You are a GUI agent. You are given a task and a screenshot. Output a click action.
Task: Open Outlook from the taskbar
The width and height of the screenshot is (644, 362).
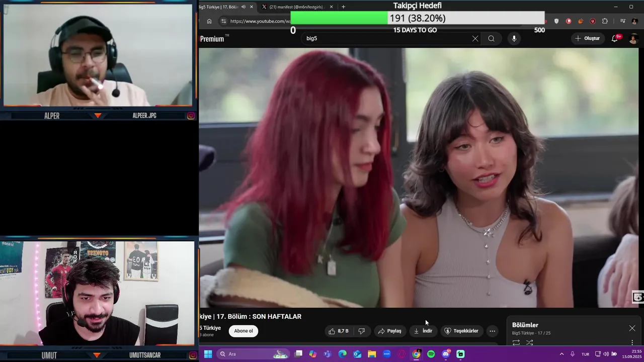pos(357,354)
